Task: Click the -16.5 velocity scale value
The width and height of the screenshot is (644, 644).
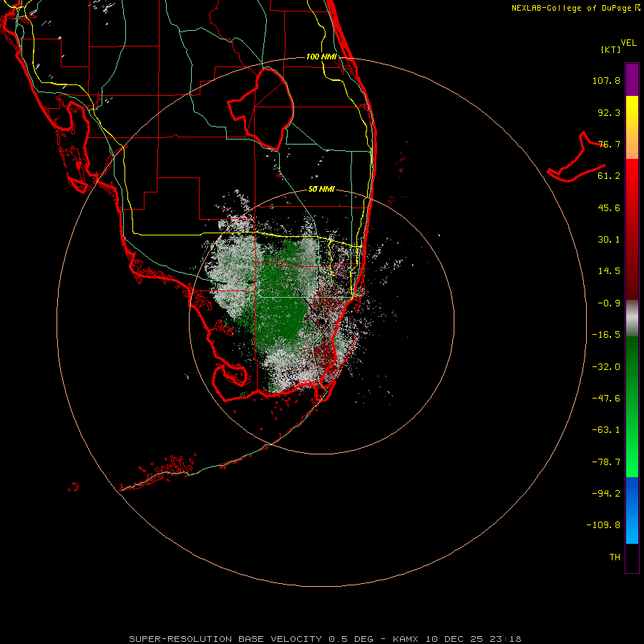Action: coord(606,335)
